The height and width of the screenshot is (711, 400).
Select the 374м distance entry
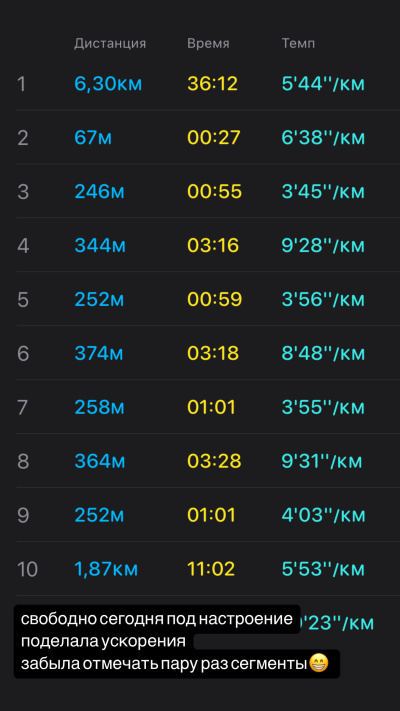pos(98,354)
